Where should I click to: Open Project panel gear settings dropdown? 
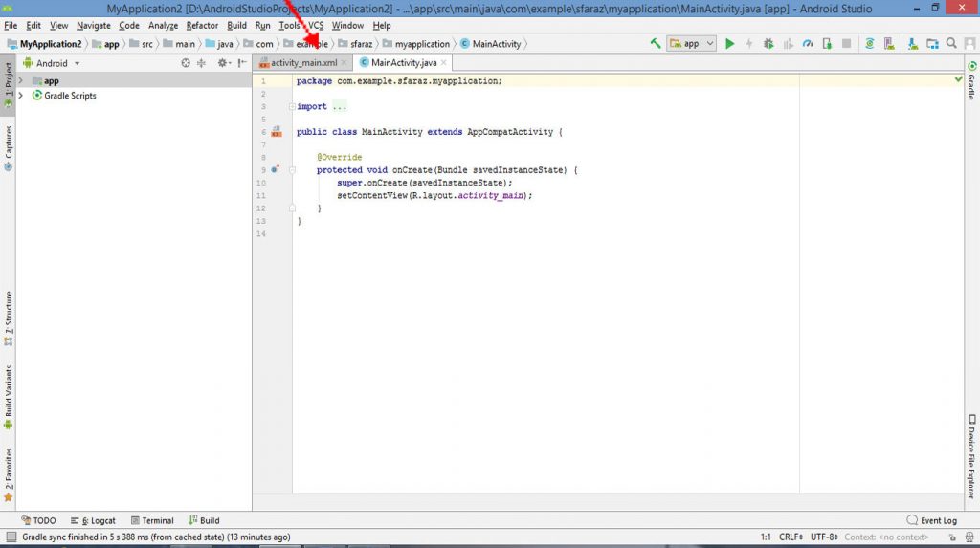223,63
